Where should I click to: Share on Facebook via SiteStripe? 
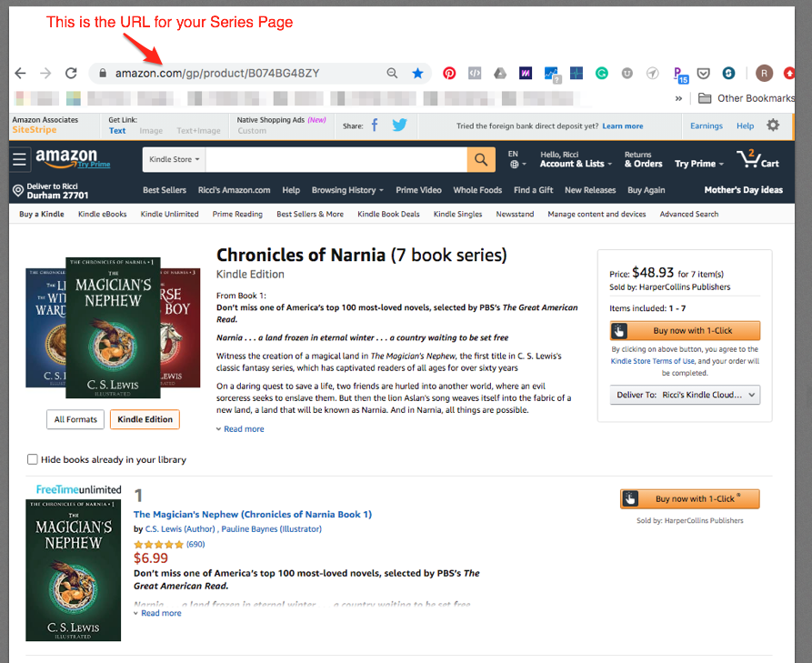tap(374, 126)
